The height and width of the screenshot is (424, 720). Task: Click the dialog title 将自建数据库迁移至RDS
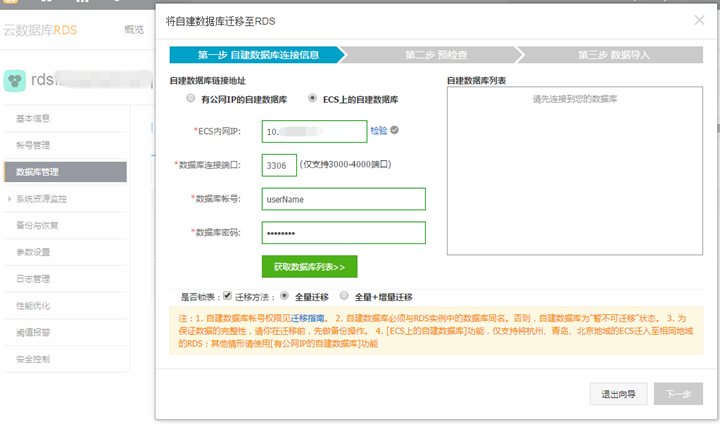(x=220, y=21)
